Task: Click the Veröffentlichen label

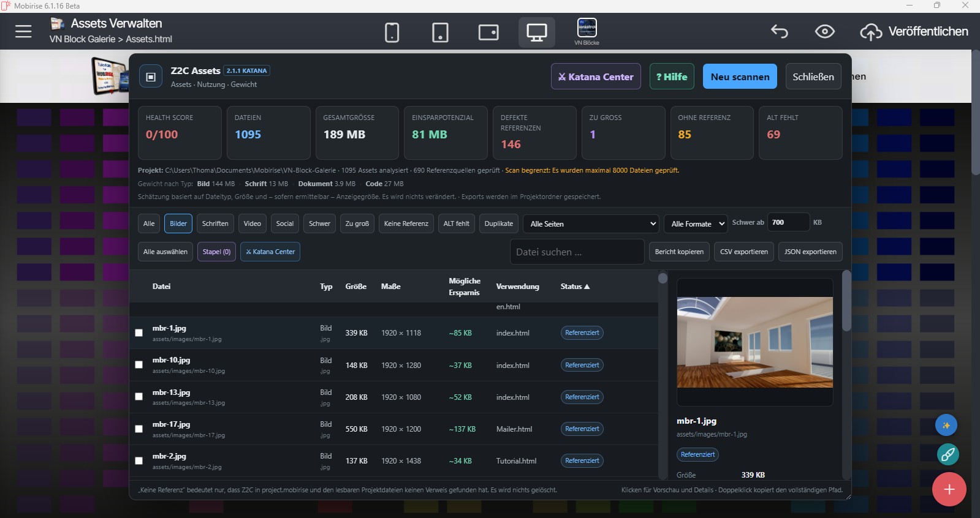Action: [x=929, y=31]
